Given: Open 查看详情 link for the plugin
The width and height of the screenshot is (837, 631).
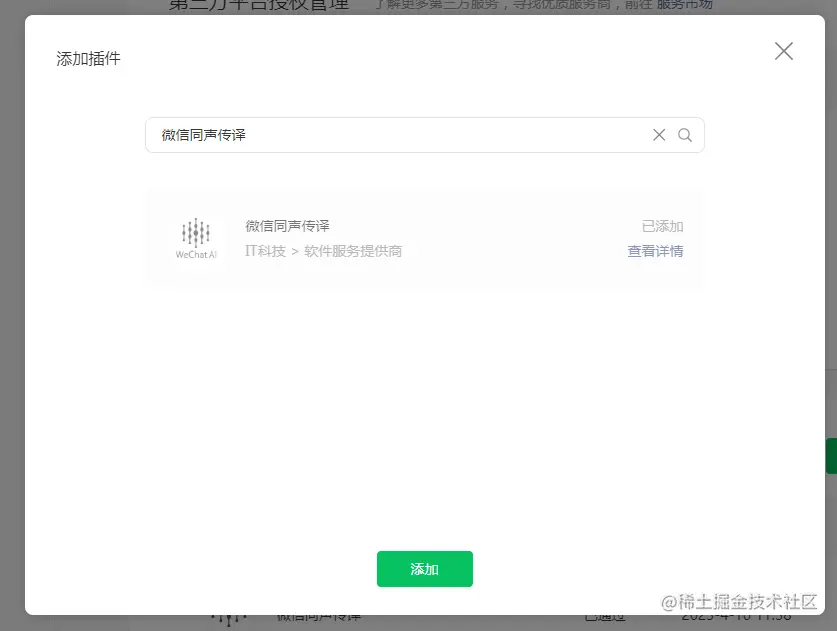Looking at the screenshot, I should pyautogui.click(x=655, y=251).
